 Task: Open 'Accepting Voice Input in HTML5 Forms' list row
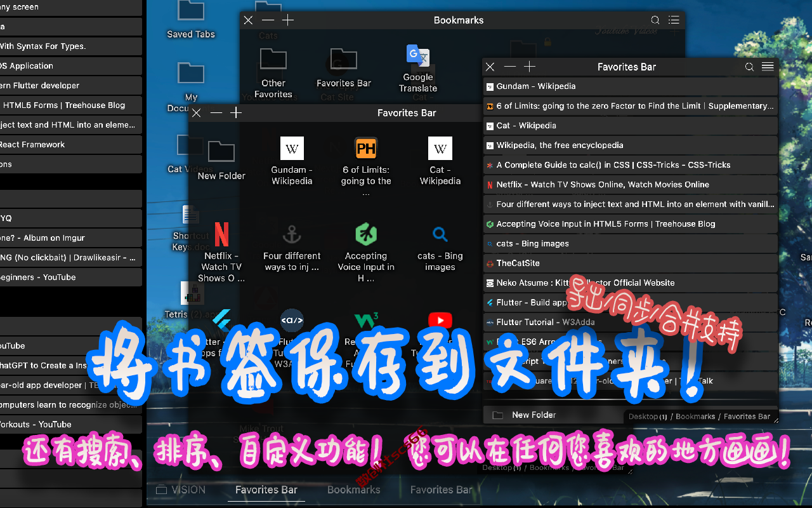pyautogui.click(x=630, y=224)
